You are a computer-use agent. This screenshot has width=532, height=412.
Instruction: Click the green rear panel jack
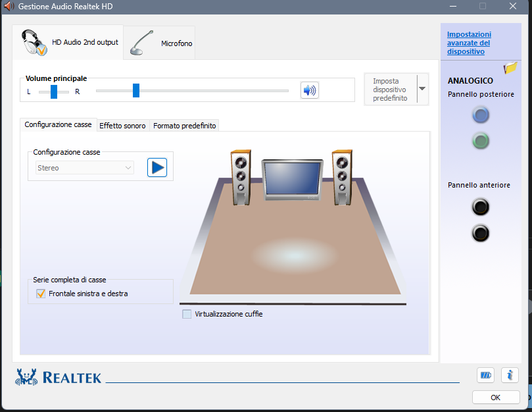[x=481, y=141]
